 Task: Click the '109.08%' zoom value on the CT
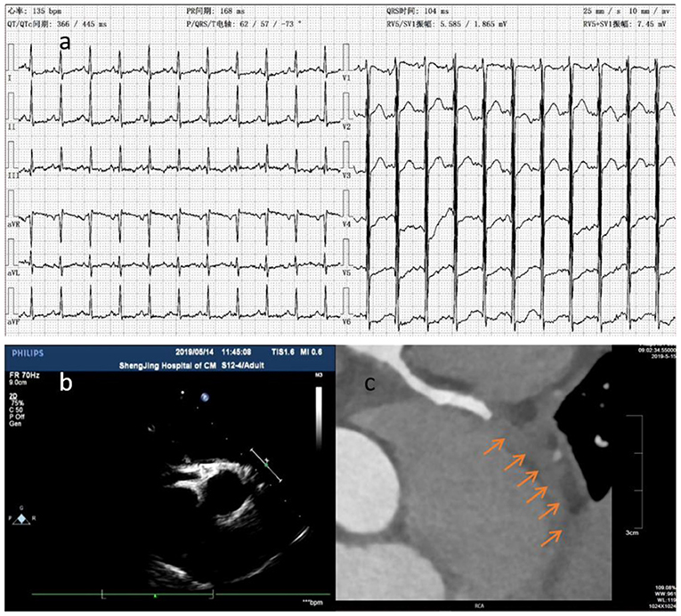(667, 588)
